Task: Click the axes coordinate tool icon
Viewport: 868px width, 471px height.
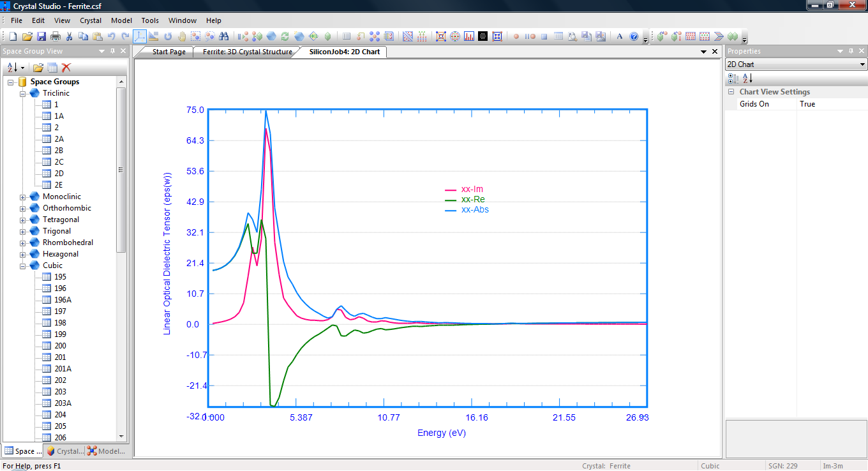Action: [x=140, y=36]
